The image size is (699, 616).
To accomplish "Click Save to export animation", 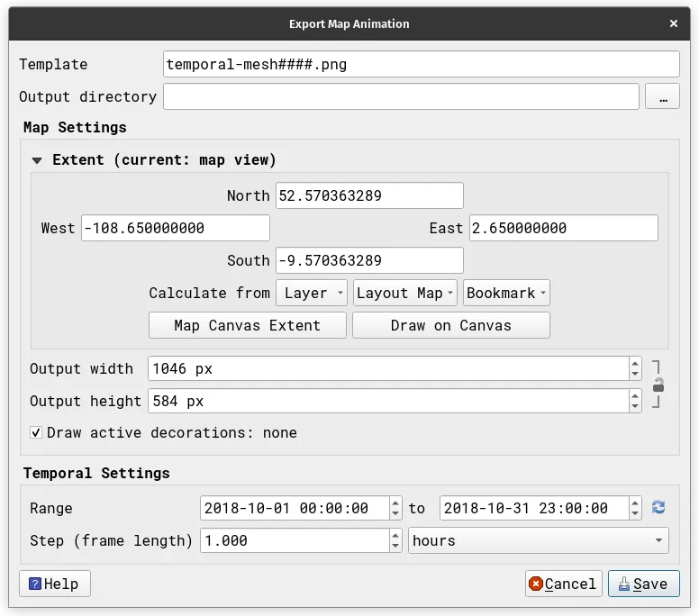I will (x=643, y=584).
